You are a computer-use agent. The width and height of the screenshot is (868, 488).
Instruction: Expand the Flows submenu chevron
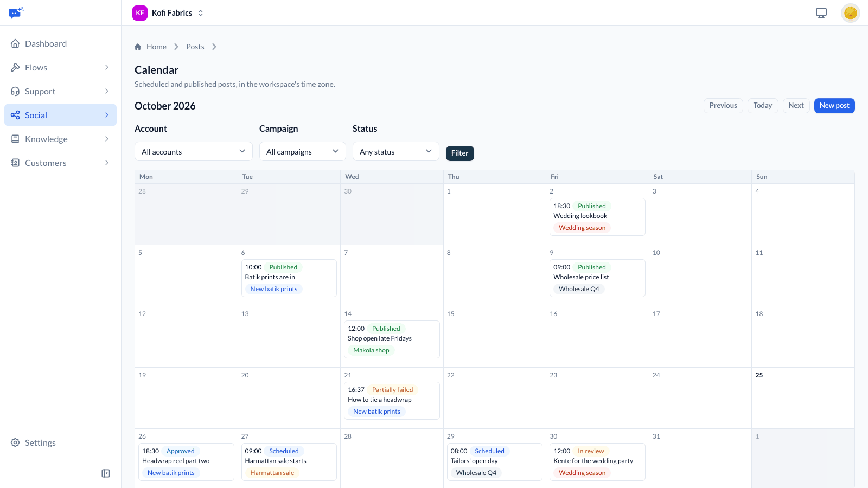(x=107, y=67)
